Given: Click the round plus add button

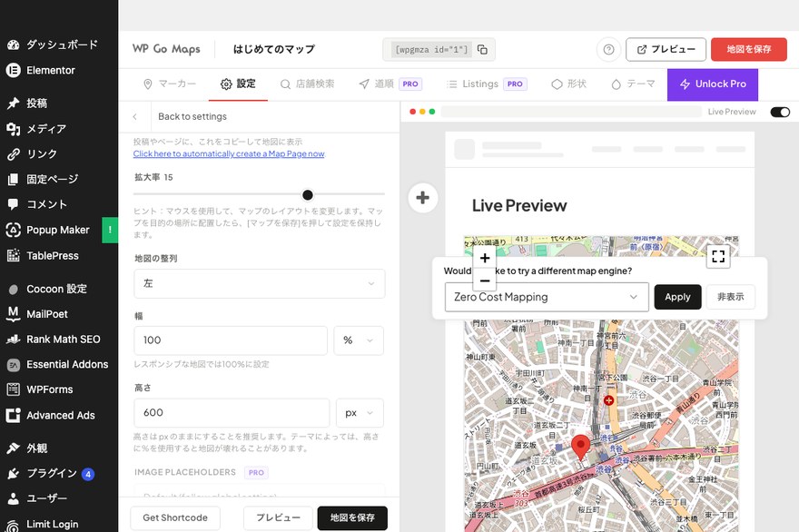Looking at the screenshot, I should point(422,198).
